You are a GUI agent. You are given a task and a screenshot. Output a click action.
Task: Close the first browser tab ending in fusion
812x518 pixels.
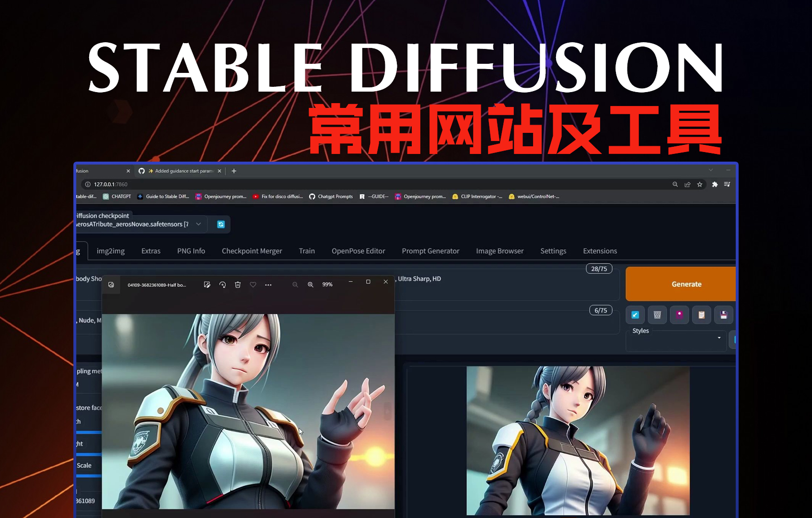click(x=128, y=171)
